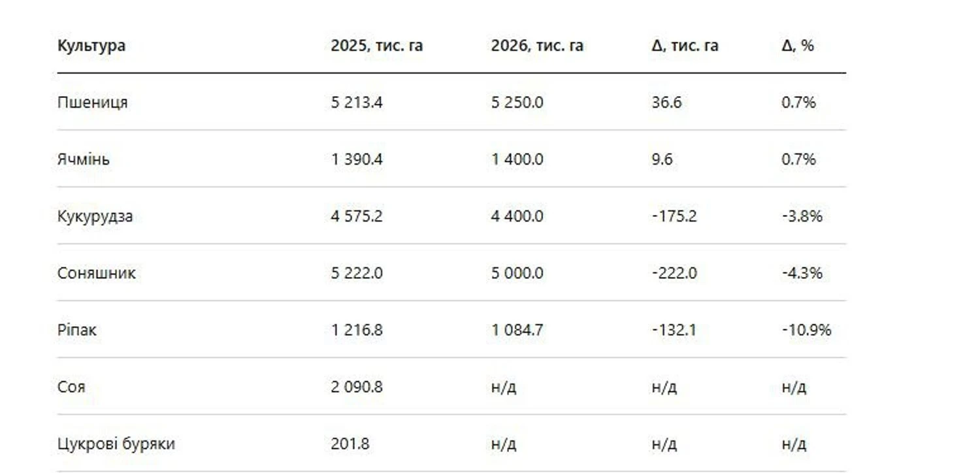Select the 'Соняшник' crop name
The height and width of the screenshot is (473, 980).
point(97,273)
